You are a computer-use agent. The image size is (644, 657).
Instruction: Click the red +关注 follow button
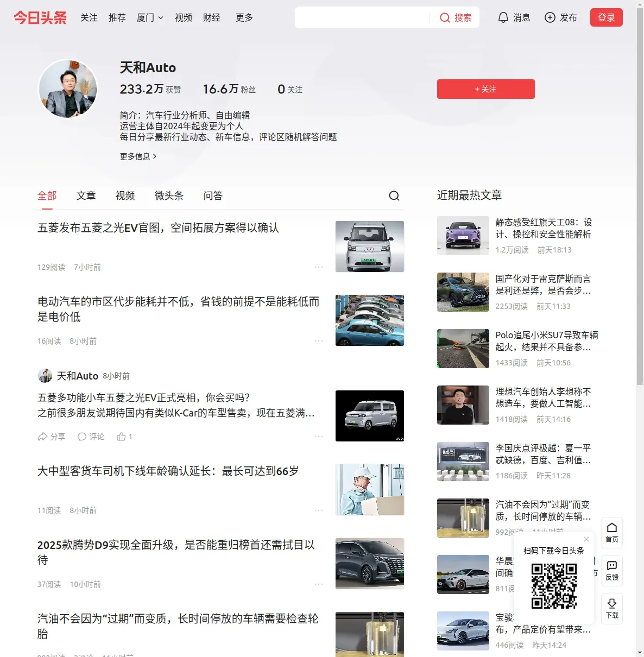pos(486,89)
